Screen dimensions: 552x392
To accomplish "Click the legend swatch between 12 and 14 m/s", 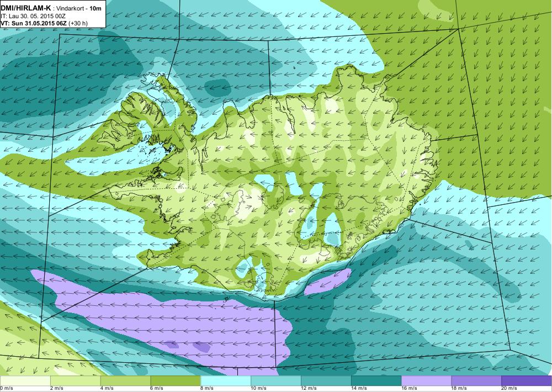I will [x=326, y=381].
